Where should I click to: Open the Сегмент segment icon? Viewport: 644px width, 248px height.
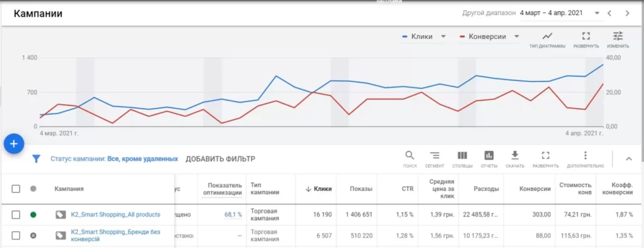pos(435,155)
